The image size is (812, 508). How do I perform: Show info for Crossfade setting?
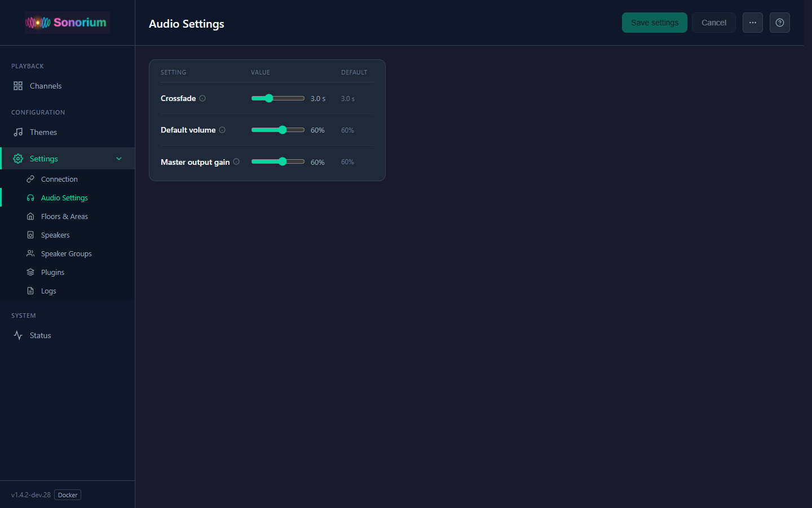pyautogui.click(x=202, y=98)
